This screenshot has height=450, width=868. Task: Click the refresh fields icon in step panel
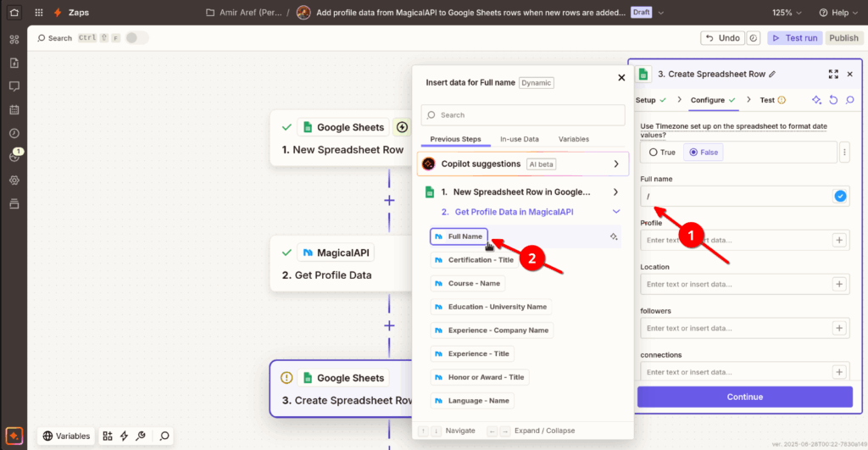pos(833,100)
